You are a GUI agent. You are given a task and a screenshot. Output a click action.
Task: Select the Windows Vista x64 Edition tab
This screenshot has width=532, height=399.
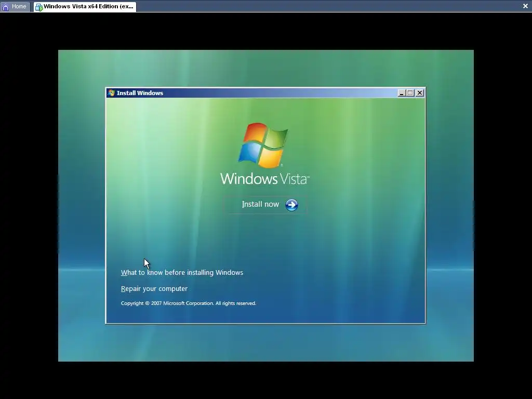pos(85,6)
